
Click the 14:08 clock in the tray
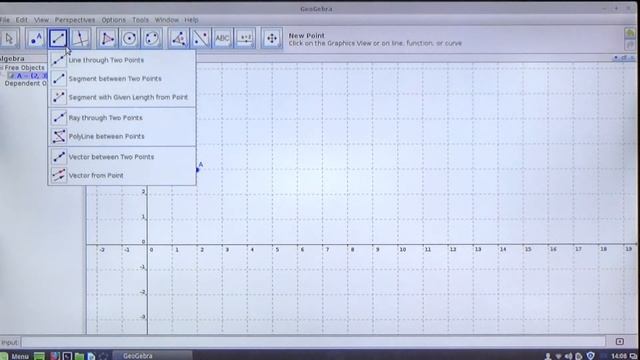tap(620, 356)
